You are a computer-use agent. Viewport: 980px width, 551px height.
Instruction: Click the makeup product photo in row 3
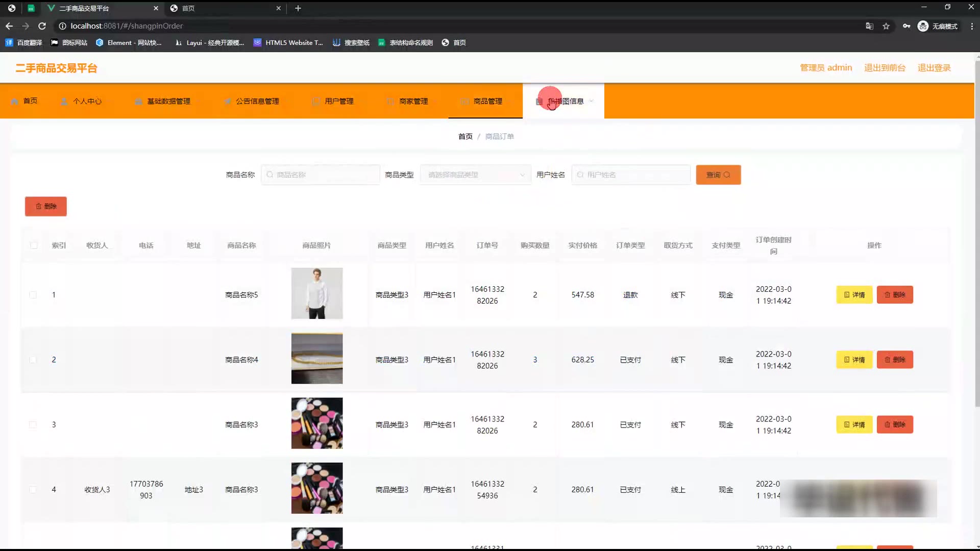(x=317, y=423)
